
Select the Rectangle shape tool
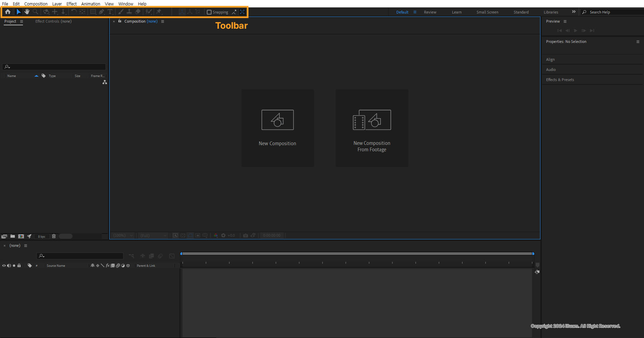(93, 12)
